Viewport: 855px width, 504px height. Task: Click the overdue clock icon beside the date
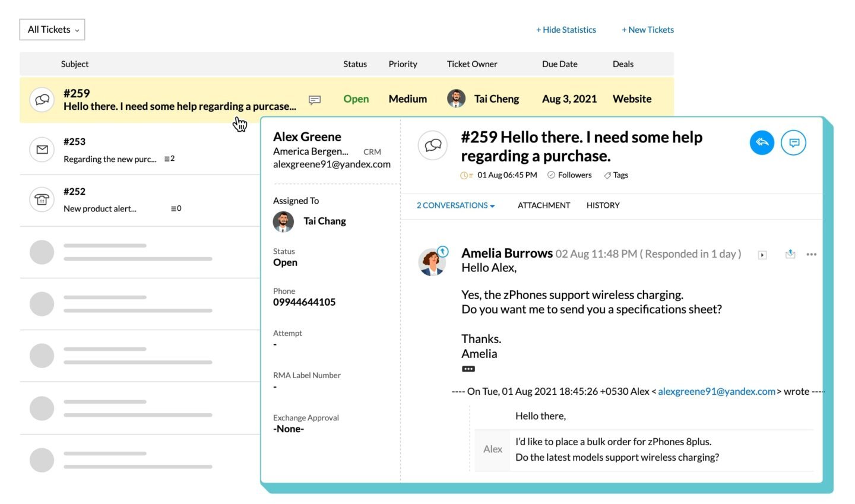(464, 175)
